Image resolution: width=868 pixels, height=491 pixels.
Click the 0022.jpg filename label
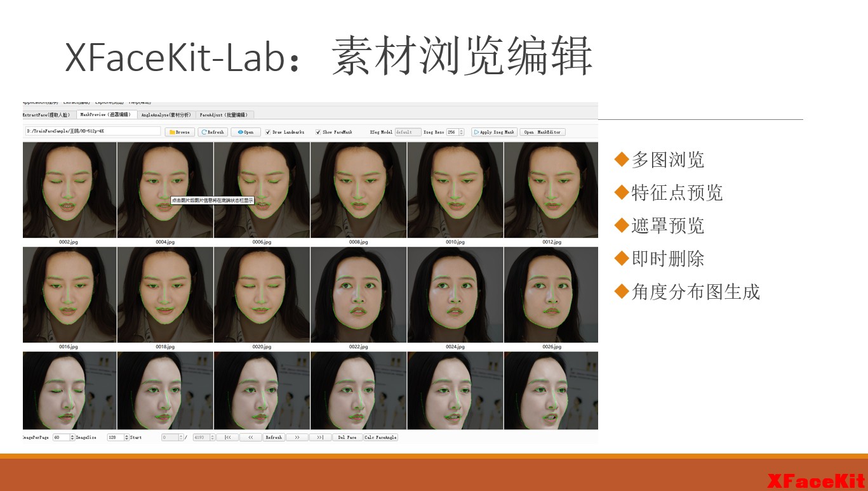[359, 347]
